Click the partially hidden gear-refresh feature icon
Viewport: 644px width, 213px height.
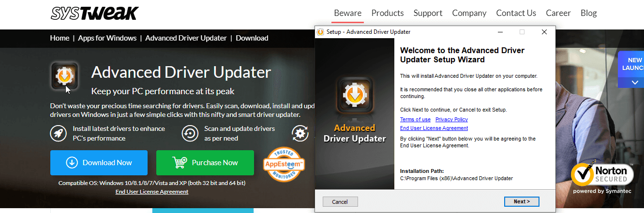point(300,133)
